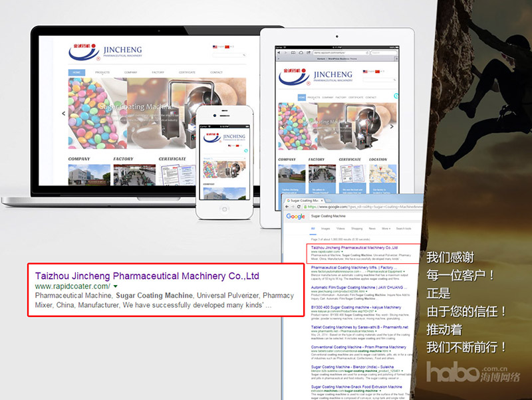532x400 pixels.
Task: Open the CONTACT menu item on laptop site
Action: 216,72
